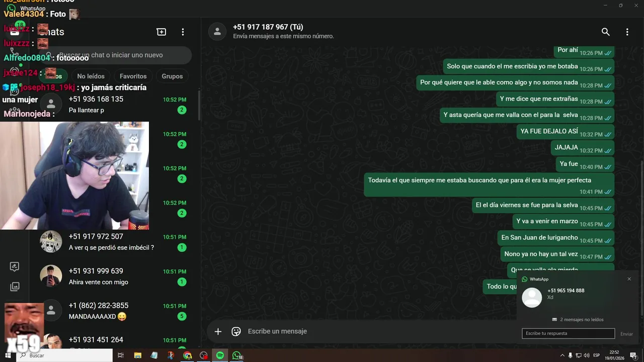The height and width of the screenshot is (362, 644).
Task: Click the plus attach icon in message bar
Action: point(218,331)
